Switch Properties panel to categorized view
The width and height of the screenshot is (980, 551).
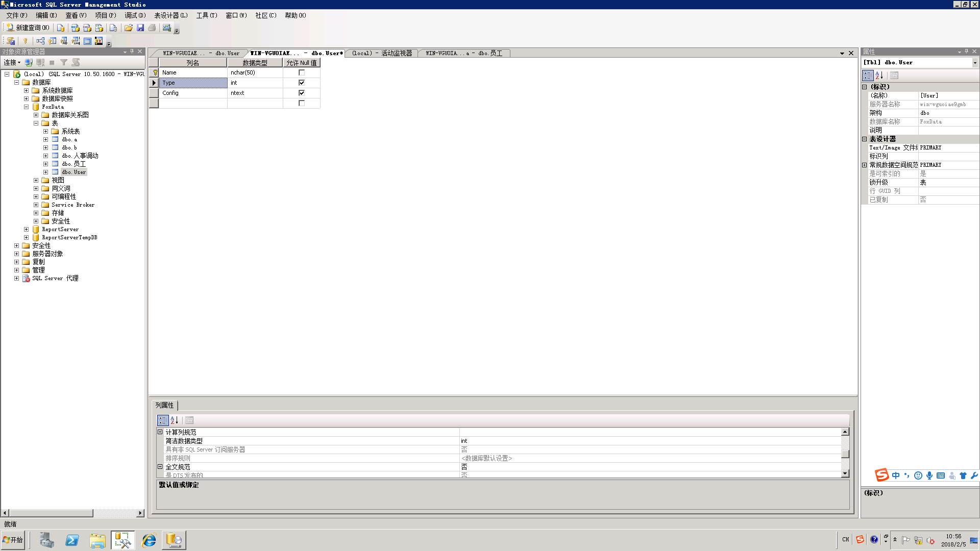[x=868, y=76]
